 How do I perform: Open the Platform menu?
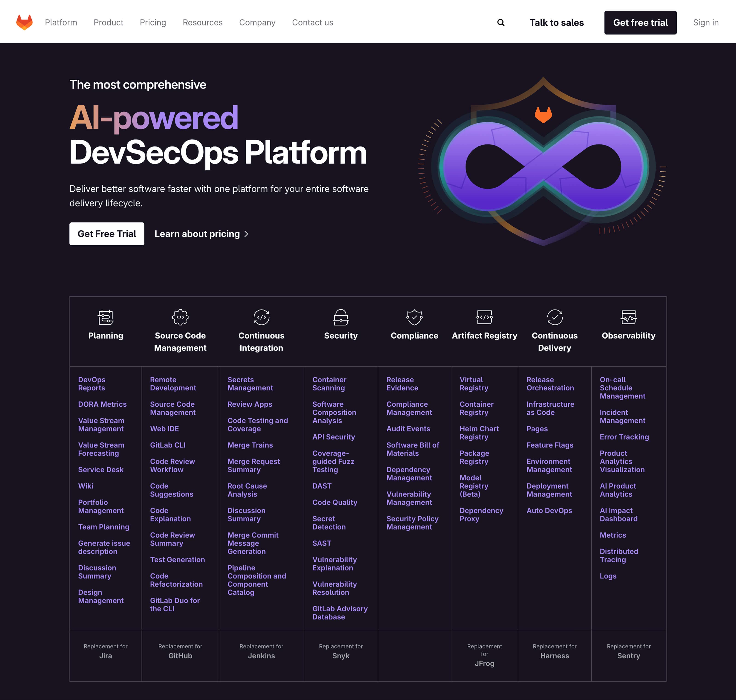tap(61, 22)
